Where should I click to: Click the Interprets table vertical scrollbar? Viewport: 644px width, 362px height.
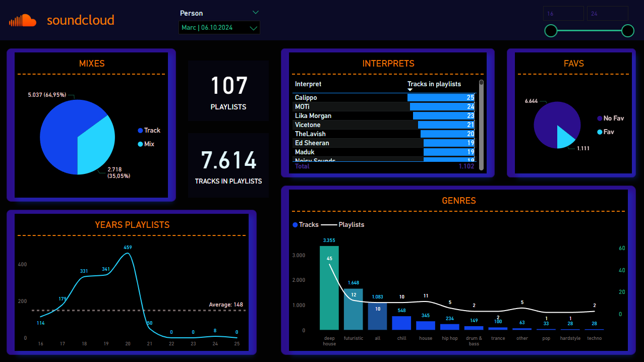[x=481, y=124]
